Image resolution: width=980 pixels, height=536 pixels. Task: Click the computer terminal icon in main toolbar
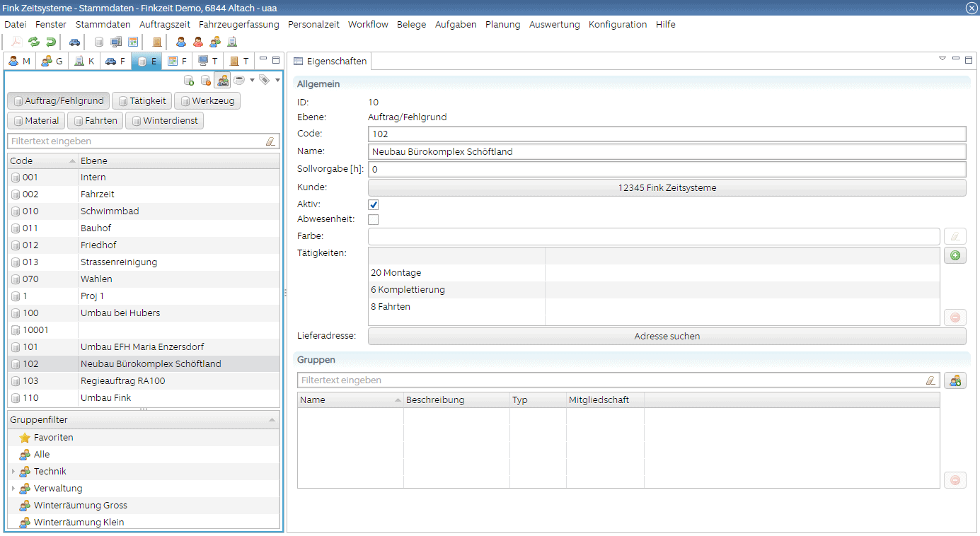click(116, 42)
